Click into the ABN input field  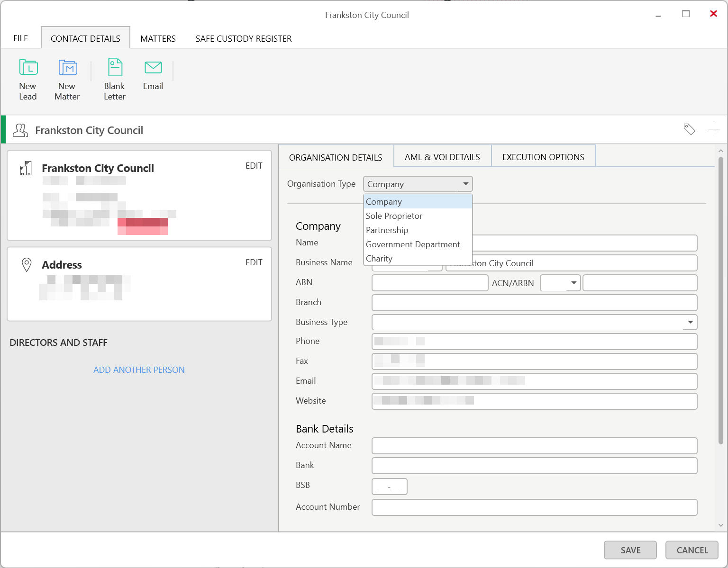coord(429,283)
